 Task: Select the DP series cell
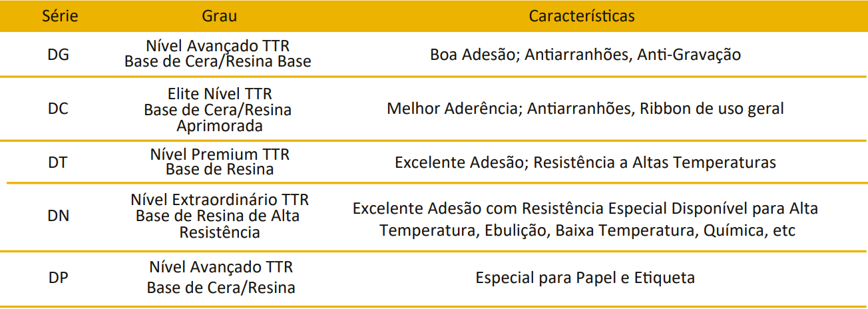[x=59, y=278]
